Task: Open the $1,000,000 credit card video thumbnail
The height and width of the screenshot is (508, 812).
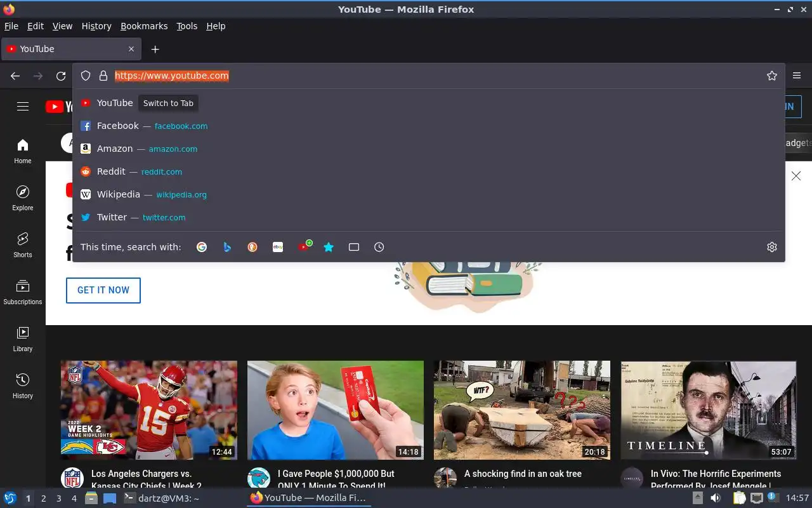Action: [336, 410]
